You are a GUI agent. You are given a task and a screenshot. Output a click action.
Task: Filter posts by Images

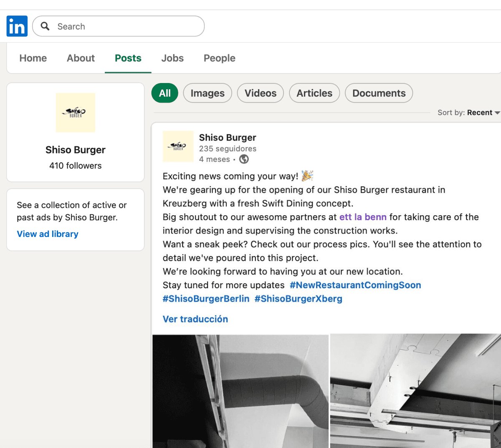click(207, 93)
